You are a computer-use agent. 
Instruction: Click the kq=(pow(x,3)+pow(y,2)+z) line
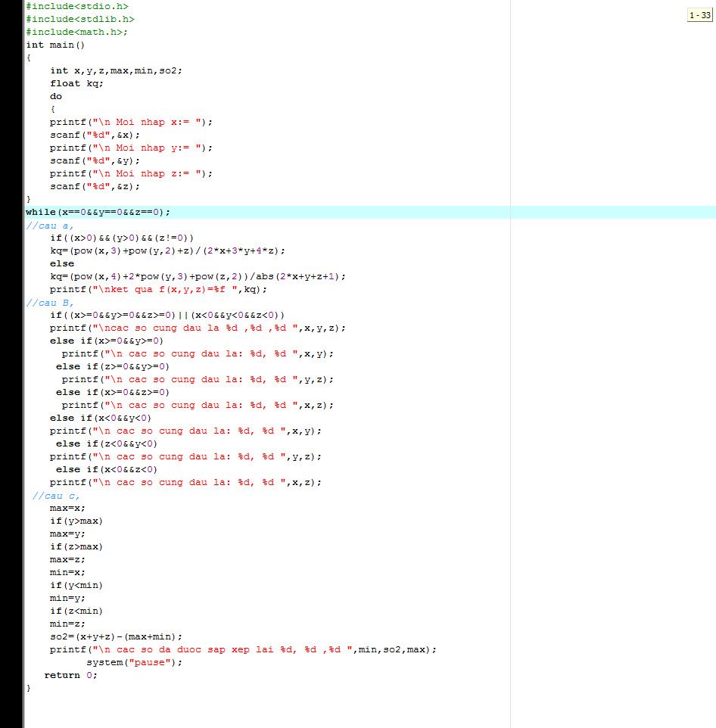(167, 251)
